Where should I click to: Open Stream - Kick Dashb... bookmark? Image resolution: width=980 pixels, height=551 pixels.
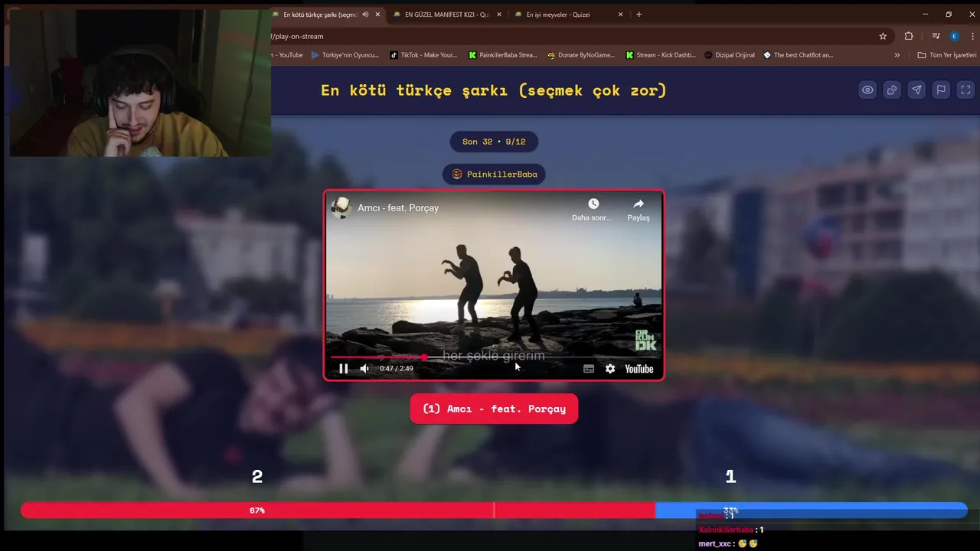[x=661, y=55]
